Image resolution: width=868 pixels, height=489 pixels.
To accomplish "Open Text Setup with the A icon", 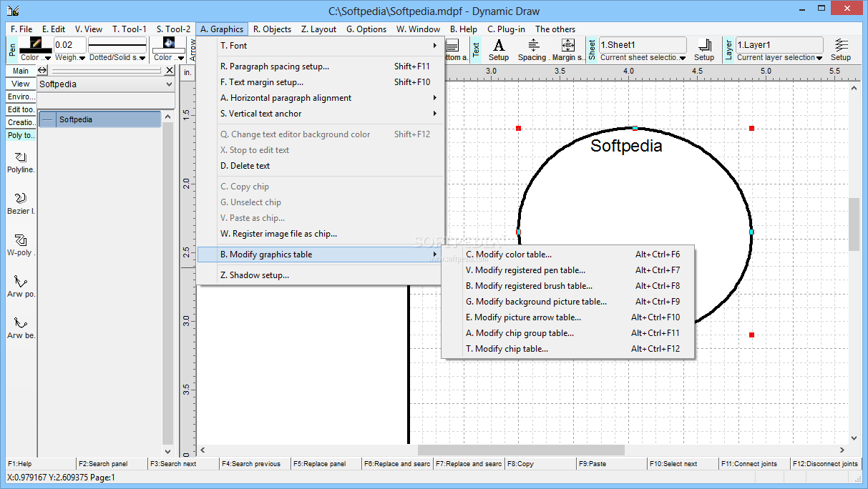I will pos(499,44).
